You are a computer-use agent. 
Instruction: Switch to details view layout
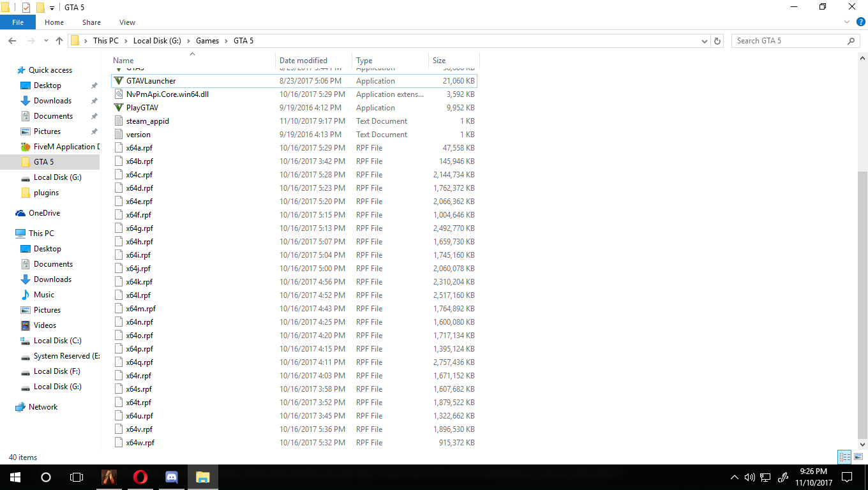[845, 457]
